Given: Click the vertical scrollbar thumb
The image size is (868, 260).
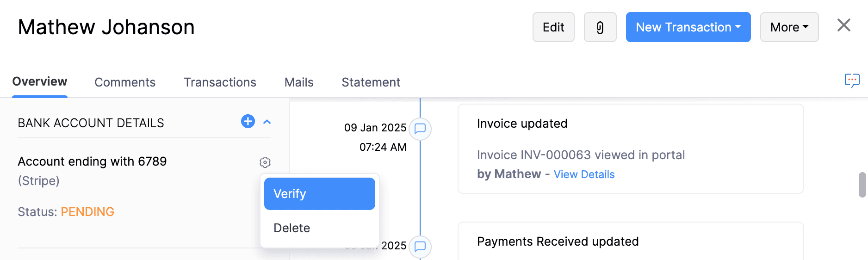Looking at the screenshot, I should click(x=862, y=185).
